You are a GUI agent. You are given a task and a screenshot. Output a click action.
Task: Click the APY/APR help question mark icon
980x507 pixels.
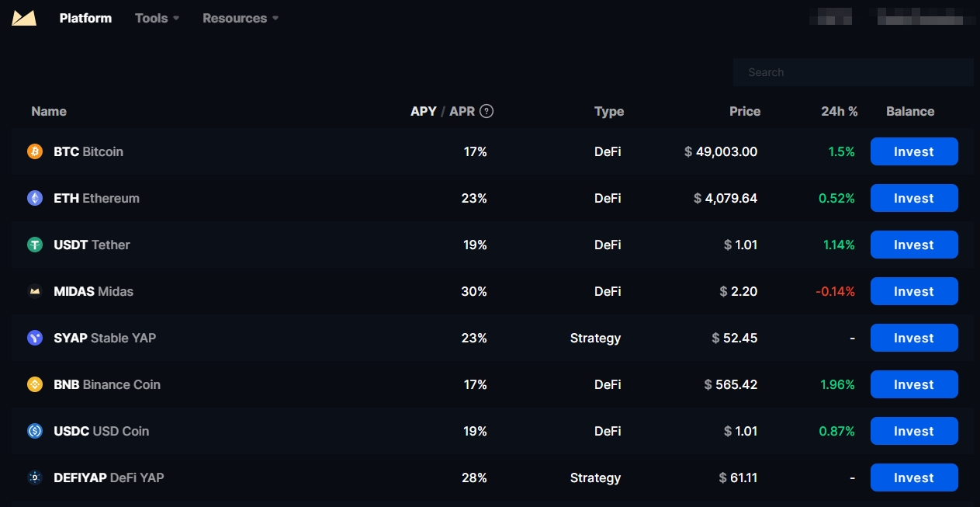tap(487, 111)
